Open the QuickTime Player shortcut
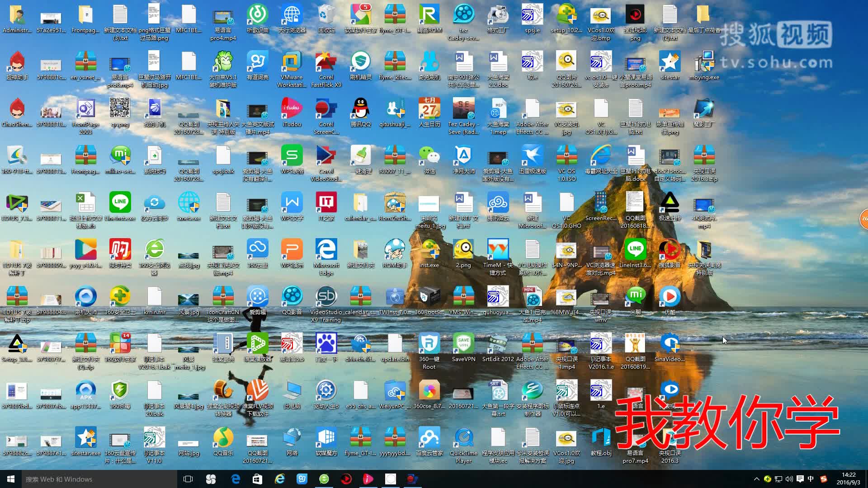The image size is (868, 488). pyautogui.click(x=463, y=445)
